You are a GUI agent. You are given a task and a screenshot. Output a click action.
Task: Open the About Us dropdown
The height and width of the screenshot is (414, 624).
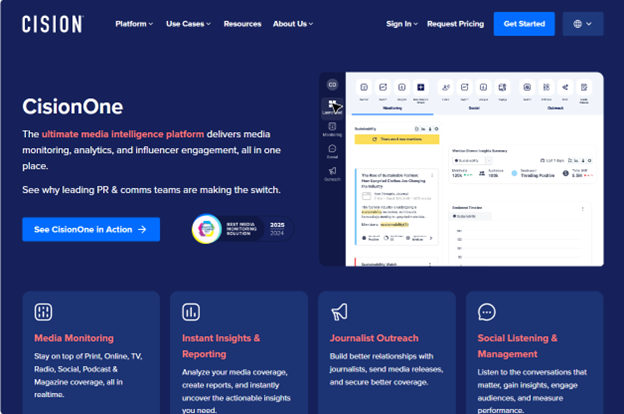[293, 24]
